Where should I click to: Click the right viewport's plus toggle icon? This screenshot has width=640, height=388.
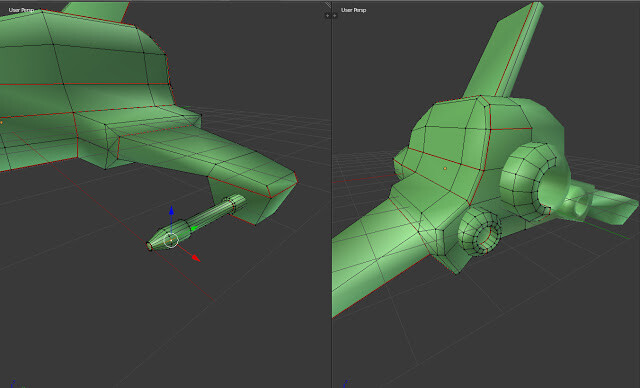point(335,16)
